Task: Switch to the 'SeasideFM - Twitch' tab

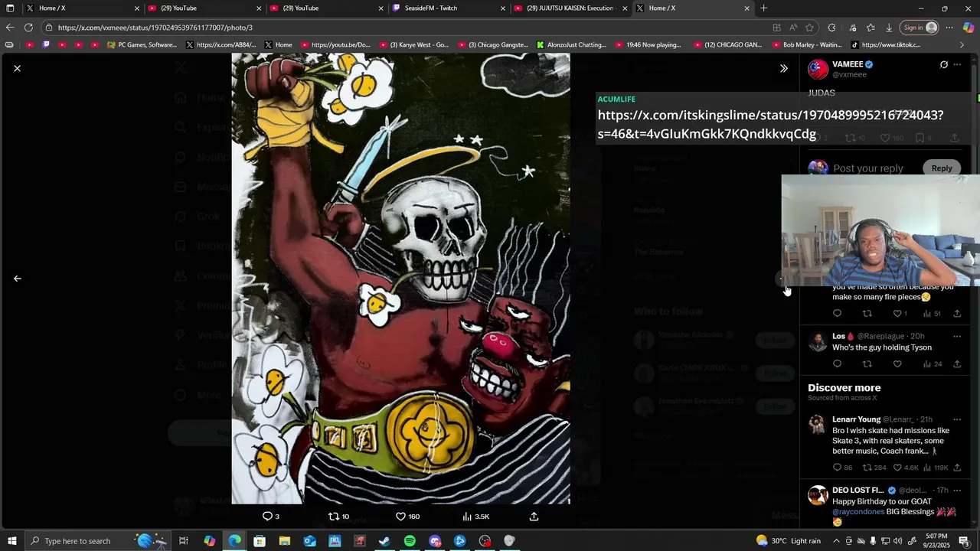Action: [x=449, y=8]
